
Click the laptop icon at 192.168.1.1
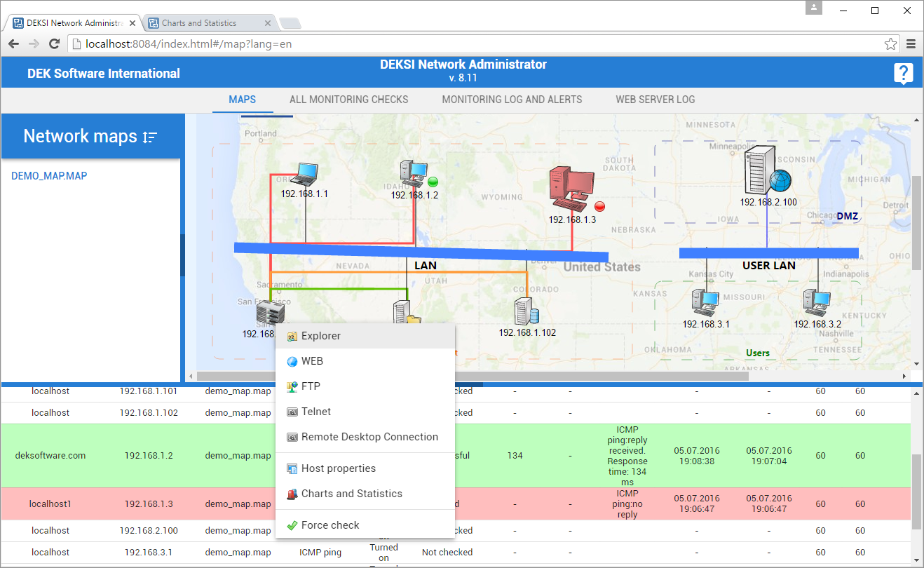(305, 175)
